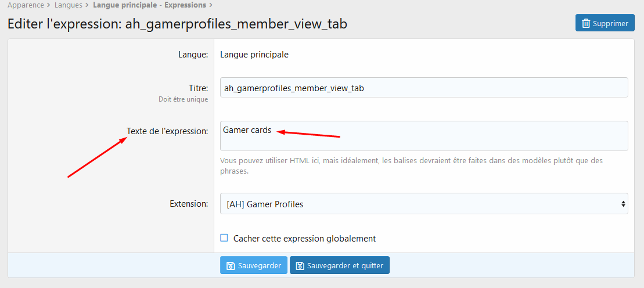Screen dimensions: 644x288
Task: Click the floppy disk icon in Sauvegarder
Action: pyautogui.click(x=231, y=266)
